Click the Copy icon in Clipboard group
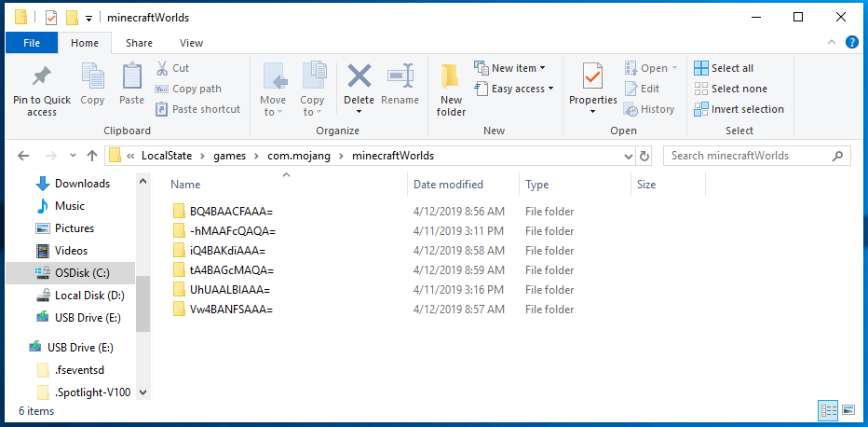 click(x=92, y=76)
